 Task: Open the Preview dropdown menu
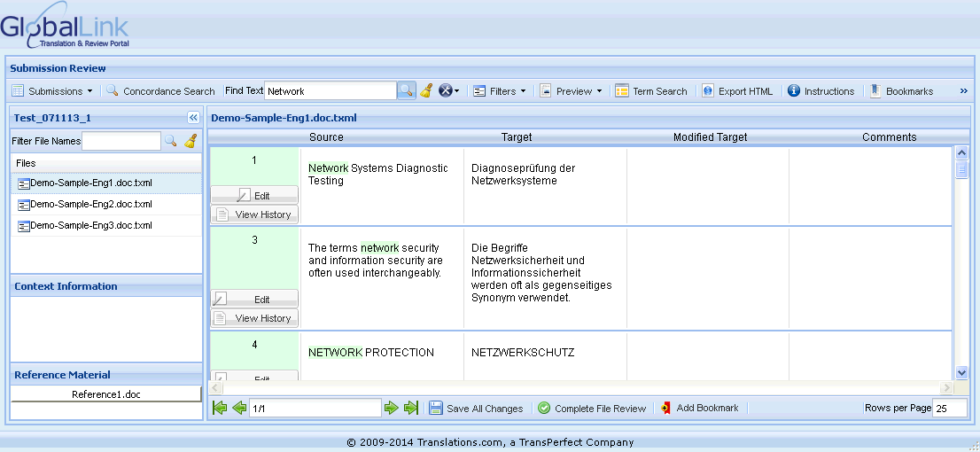pyautogui.click(x=572, y=91)
